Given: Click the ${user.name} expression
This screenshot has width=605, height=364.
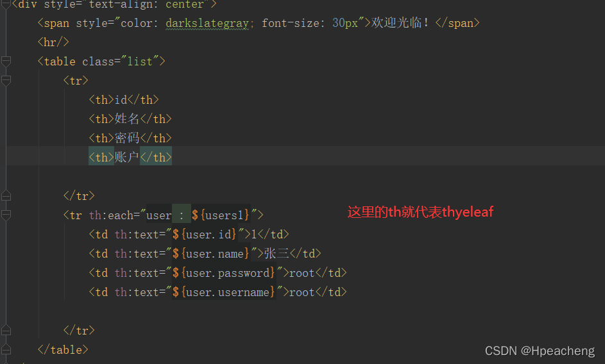Looking at the screenshot, I should [x=210, y=254].
